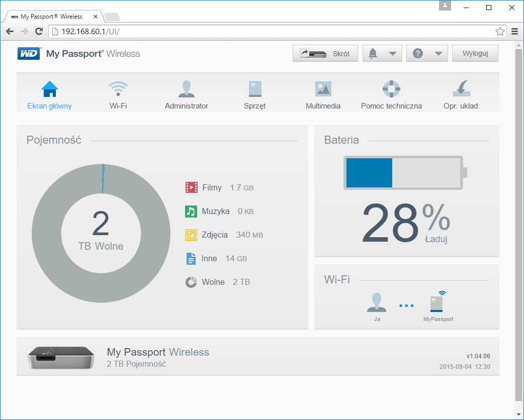Click the Skrót shortcut button
This screenshot has height=420, width=524.
tap(325, 53)
